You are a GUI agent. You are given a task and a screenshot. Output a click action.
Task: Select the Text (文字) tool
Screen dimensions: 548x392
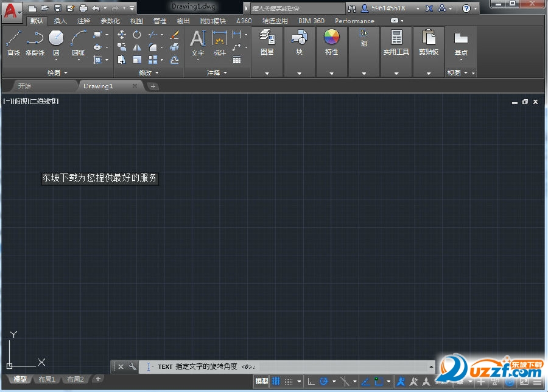click(x=198, y=43)
